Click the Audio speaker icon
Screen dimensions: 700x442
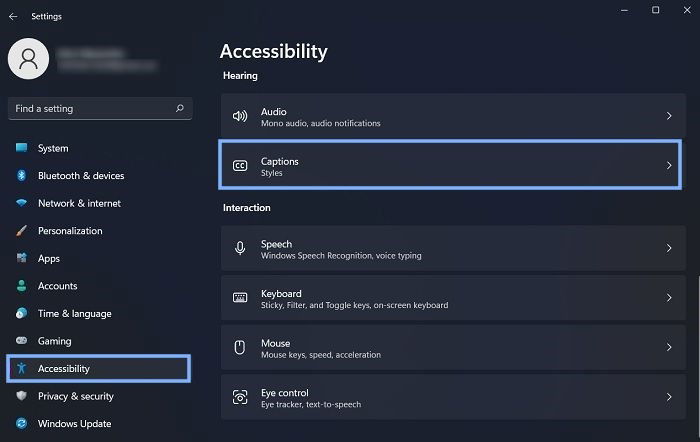pos(240,116)
